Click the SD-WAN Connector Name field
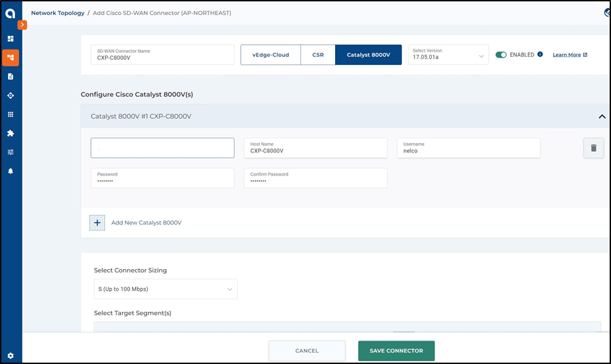The image size is (611, 364). (x=163, y=54)
